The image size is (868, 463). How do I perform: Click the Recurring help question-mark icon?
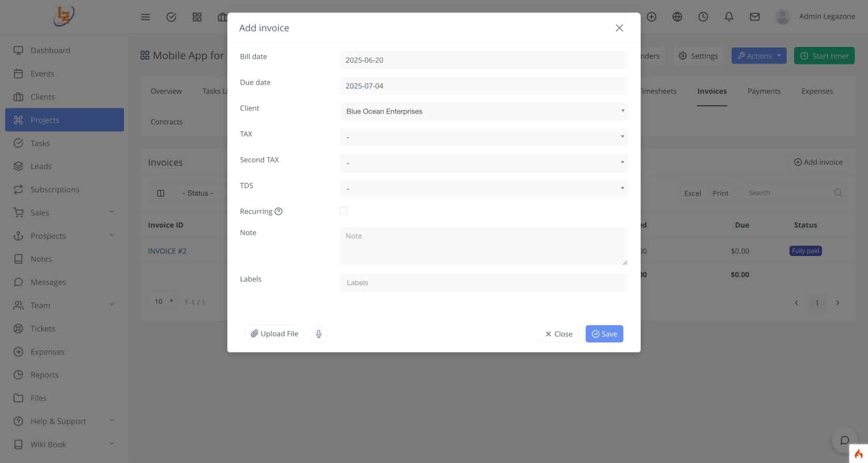point(278,211)
